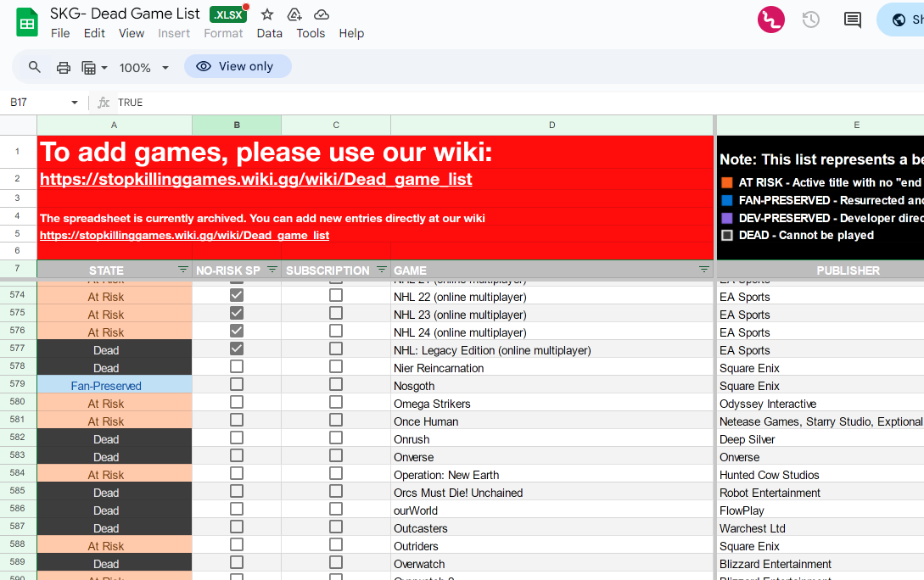
Task: Click the purple DEV-PRESERVED legend swatch
Action: click(727, 218)
